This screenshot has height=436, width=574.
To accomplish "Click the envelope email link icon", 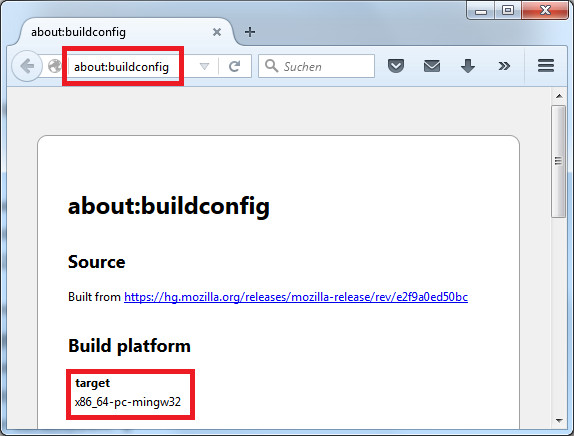I will click(432, 66).
